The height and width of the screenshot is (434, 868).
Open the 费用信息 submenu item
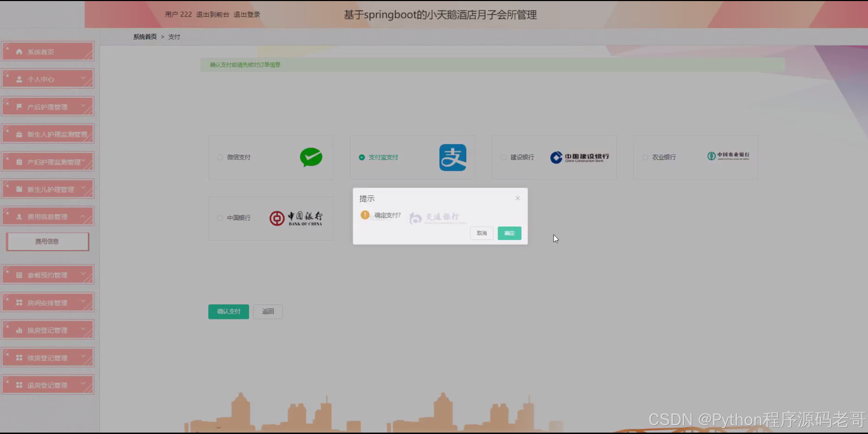[47, 241]
